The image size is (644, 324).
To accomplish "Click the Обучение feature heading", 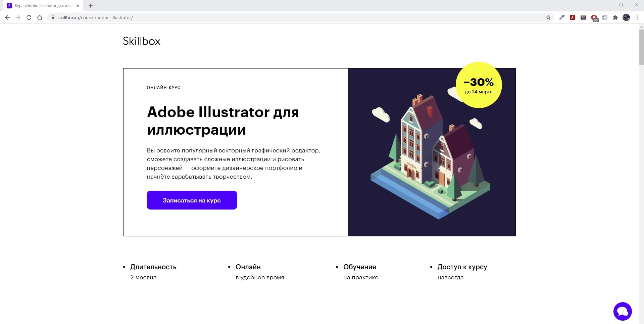I will click(x=360, y=267).
